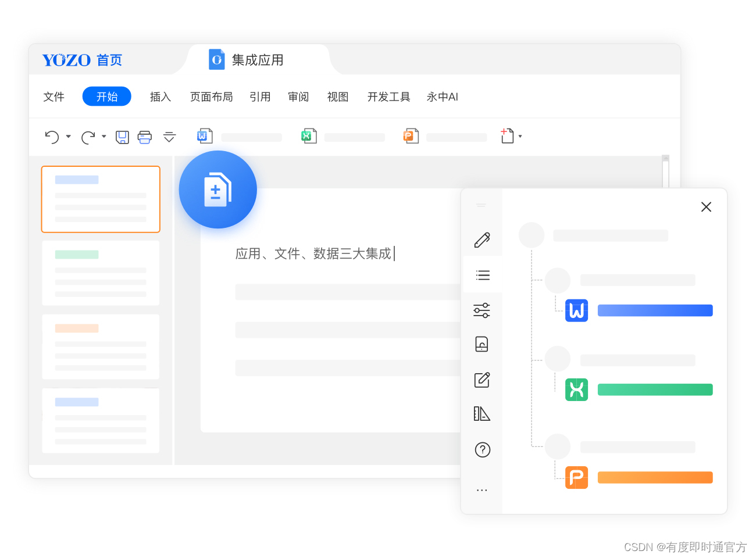Select the 集成应用 document tab
The height and width of the screenshot is (558, 756).
(258, 60)
